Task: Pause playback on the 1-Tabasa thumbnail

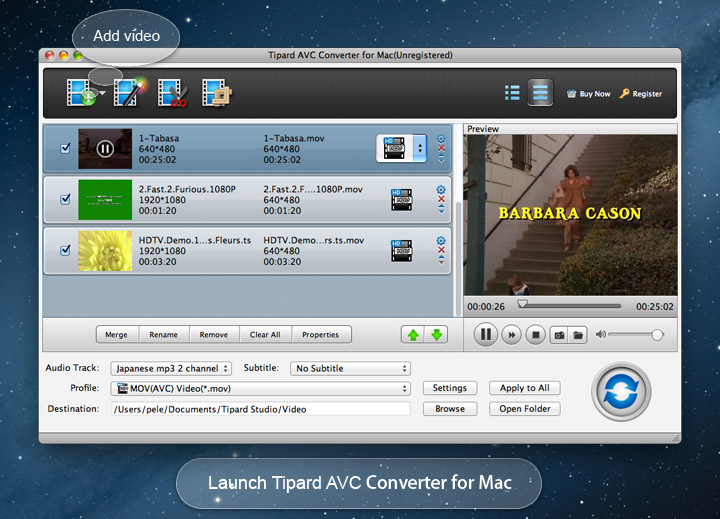Action: [x=105, y=149]
